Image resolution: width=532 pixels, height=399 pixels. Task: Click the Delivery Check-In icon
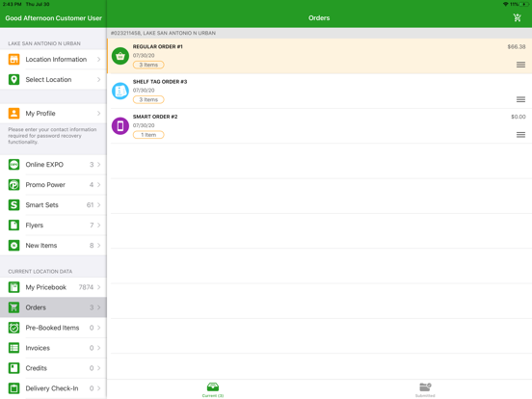click(13, 388)
